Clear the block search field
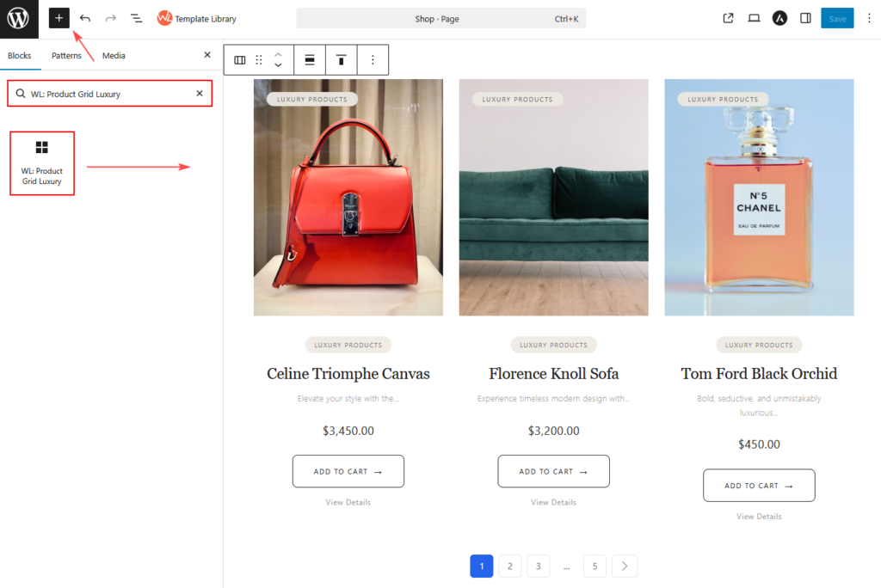Viewport: 881px width, 588px height. point(200,93)
